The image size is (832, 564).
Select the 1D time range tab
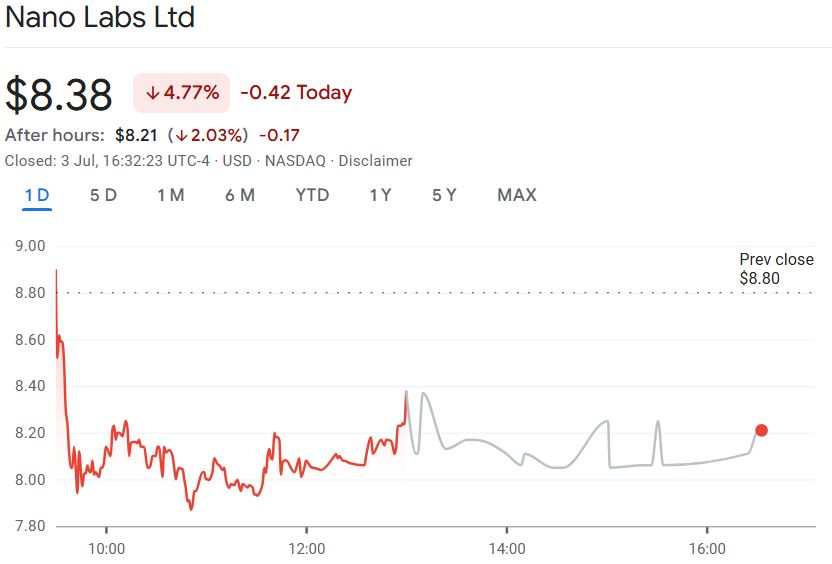(x=37, y=195)
